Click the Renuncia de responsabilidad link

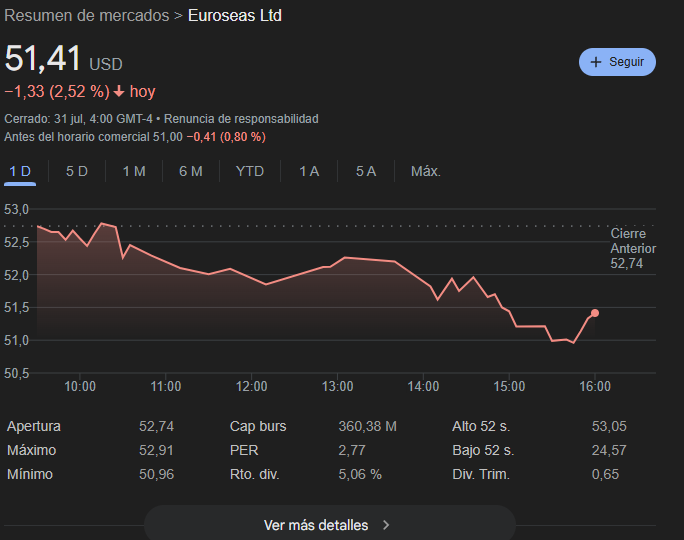pyautogui.click(x=241, y=119)
